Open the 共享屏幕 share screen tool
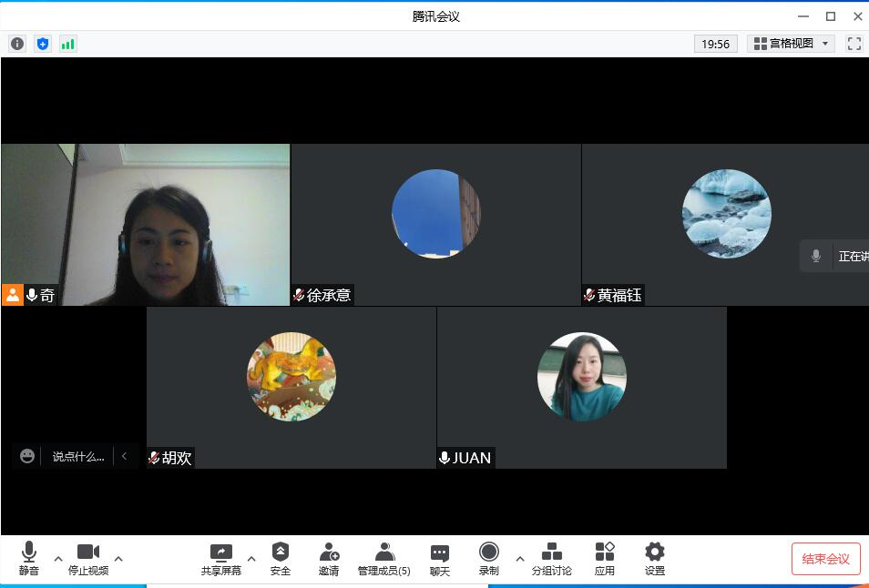The image size is (869, 588). coord(221,559)
